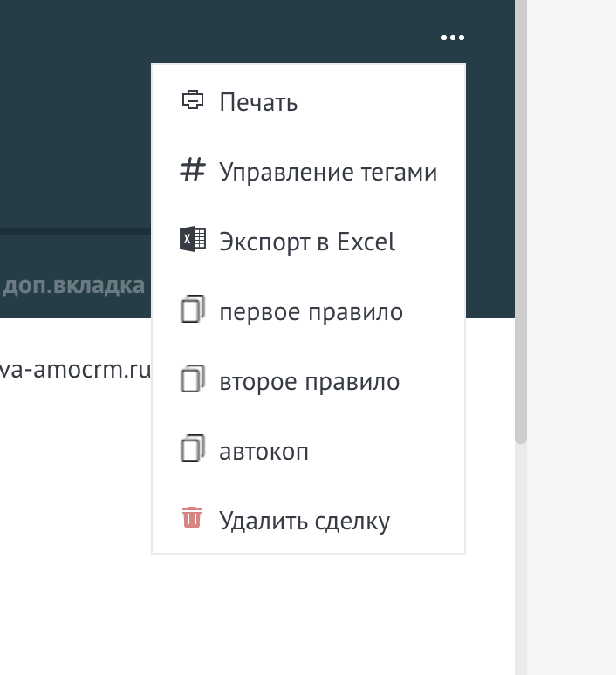Open the va-amocrm.ru link
The height and width of the screenshot is (675, 616).
point(74,370)
